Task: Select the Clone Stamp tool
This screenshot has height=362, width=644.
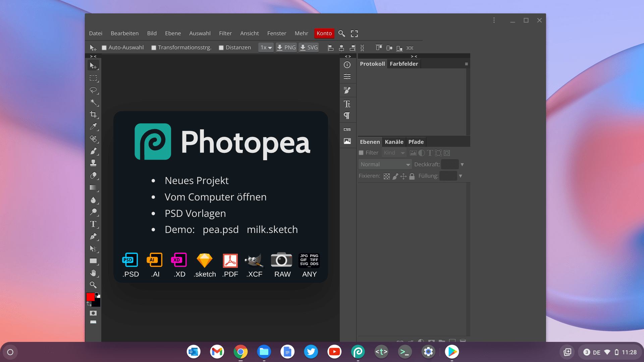Action: [93, 163]
